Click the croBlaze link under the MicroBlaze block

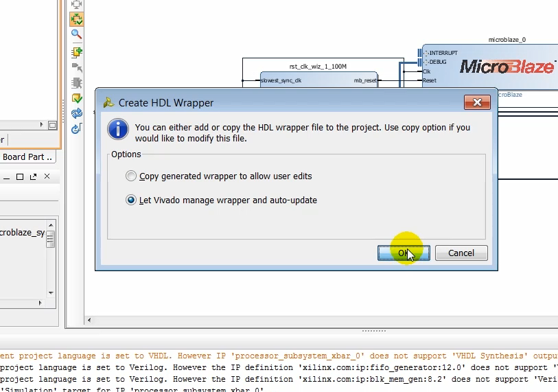510,95
